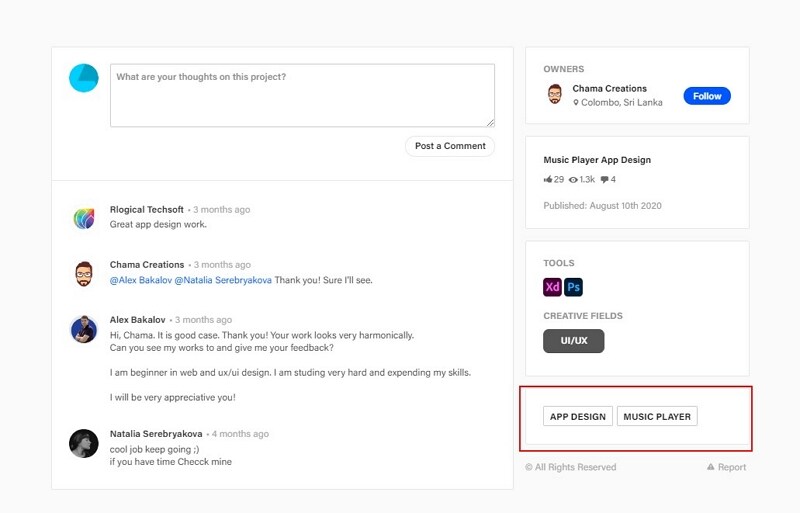Click the Adobe XD tool icon
Image resolution: width=800 pixels, height=513 pixels.
pyautogui.click(x=552, y=288)
